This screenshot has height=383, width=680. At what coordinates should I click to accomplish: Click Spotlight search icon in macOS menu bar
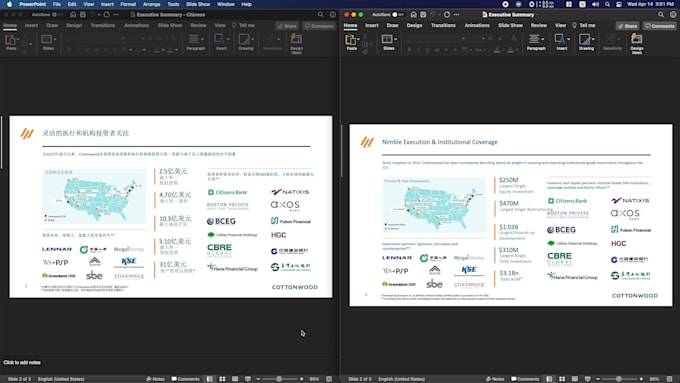pos(607,4)
